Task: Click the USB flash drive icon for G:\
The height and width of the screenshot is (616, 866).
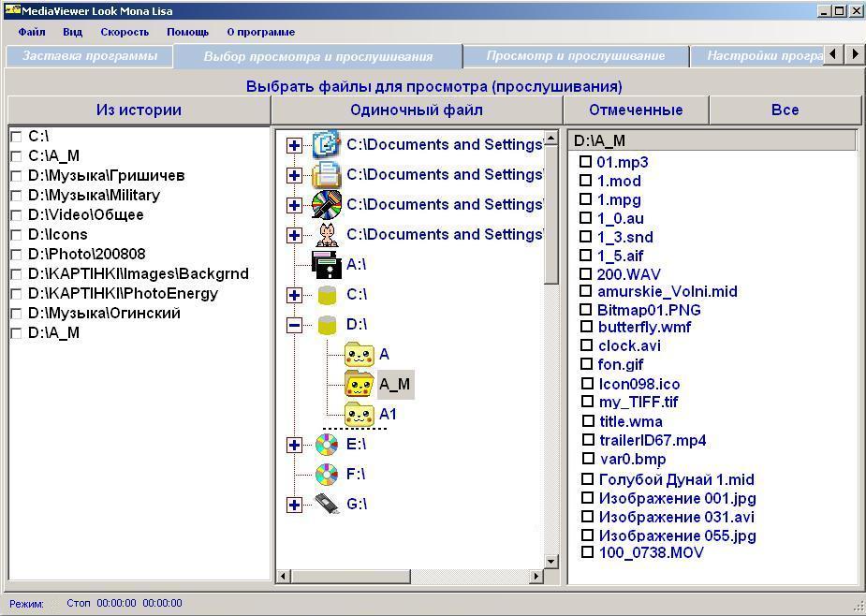Action: pos(327,504)
